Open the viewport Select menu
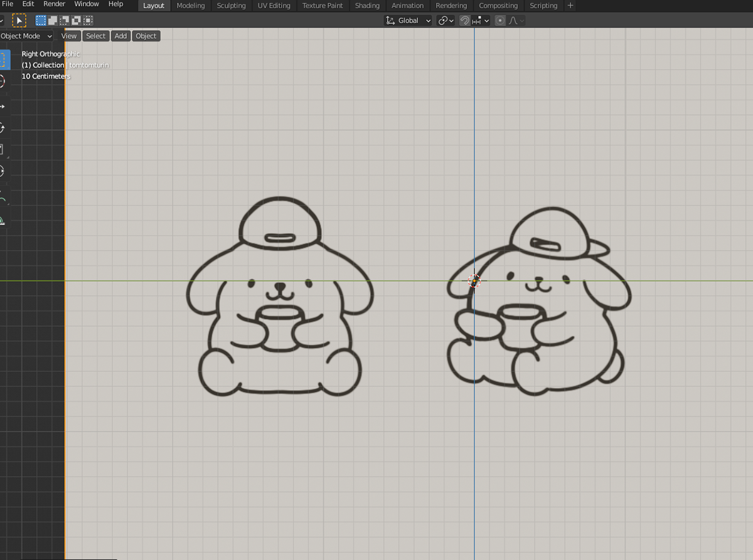Screen dimensions: 753x560 (x=96, y=36)
